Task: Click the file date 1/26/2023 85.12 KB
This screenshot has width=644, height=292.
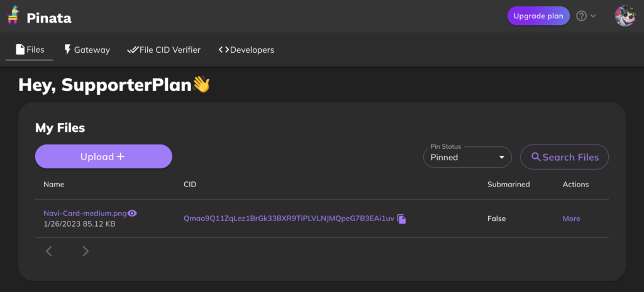Action: point(79,224)
